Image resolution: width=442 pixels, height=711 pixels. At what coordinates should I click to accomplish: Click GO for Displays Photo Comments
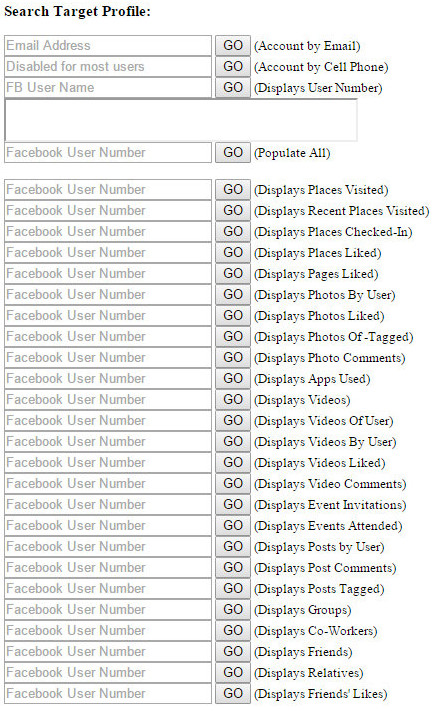(233, 358)
